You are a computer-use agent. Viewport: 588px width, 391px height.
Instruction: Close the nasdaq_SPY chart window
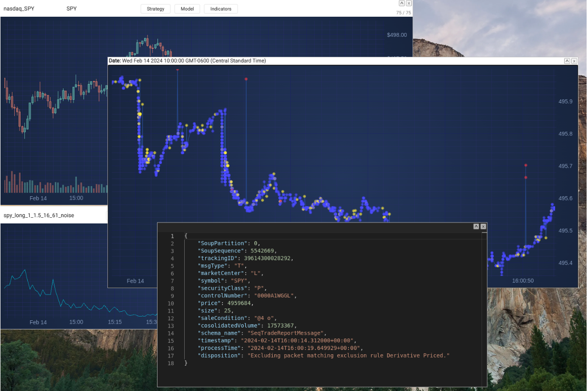[409, 3]
